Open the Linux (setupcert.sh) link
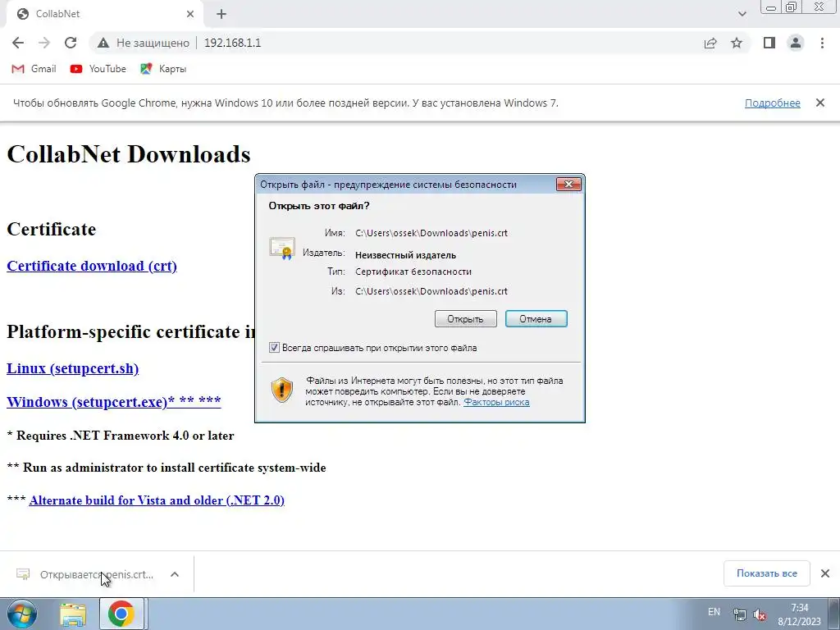 [x=72, y=368]
